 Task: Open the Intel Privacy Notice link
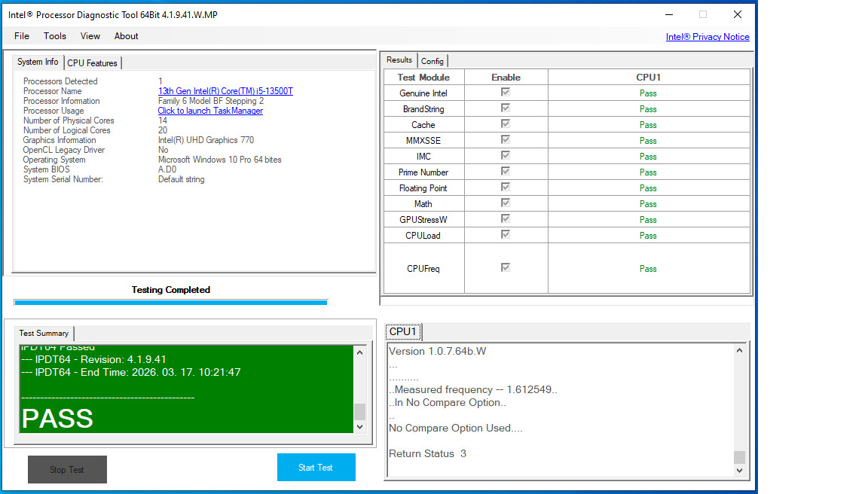coord(708,36)
